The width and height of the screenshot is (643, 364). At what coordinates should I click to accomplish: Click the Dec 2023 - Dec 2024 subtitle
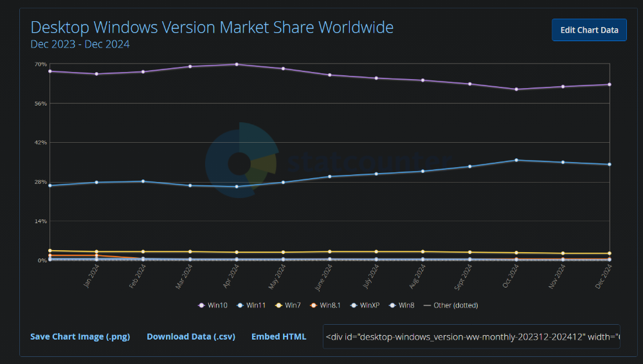pos(80,44)
